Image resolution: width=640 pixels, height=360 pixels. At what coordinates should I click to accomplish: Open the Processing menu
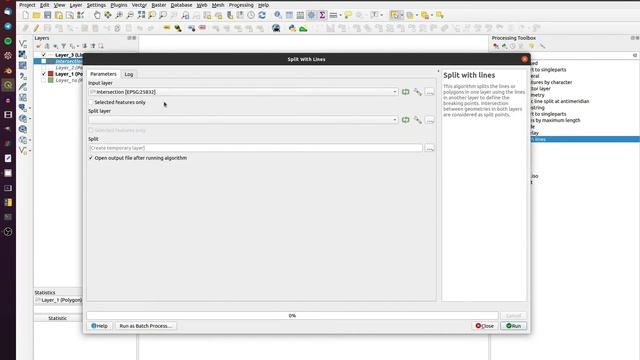pos(241,5)
